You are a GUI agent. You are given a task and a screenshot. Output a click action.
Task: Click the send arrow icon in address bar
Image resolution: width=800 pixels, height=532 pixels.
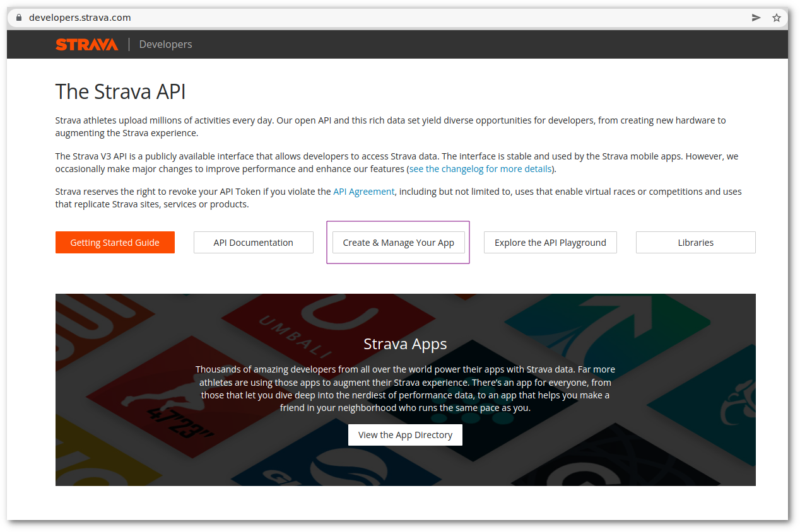pos(756,18)
